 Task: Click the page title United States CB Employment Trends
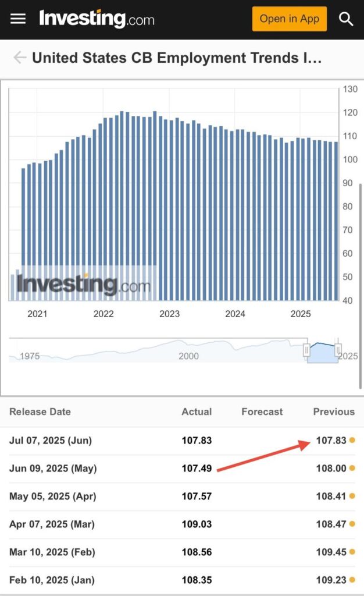[x=177, y=58]
